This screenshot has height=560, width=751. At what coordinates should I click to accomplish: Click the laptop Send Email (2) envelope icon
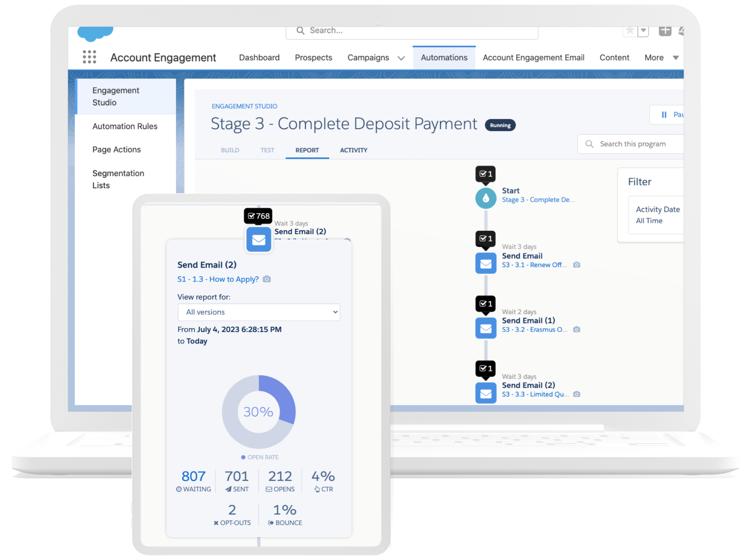click(486, 393)
